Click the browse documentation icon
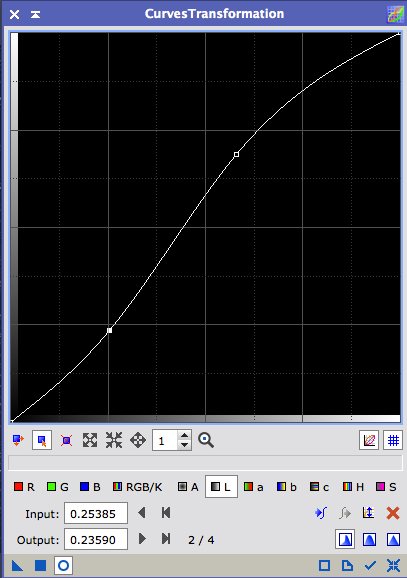The width and height of the screenshot is (407, 578). pyautogui.click(x=347, y=565)
